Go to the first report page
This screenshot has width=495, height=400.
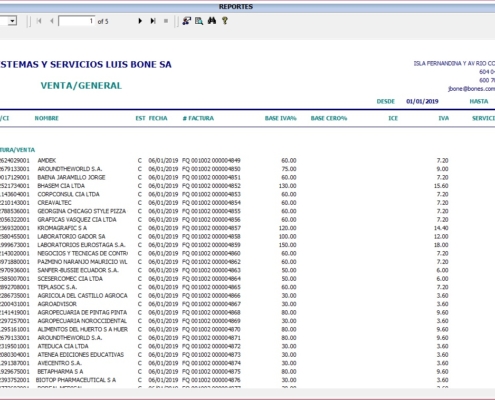(39, 21)
